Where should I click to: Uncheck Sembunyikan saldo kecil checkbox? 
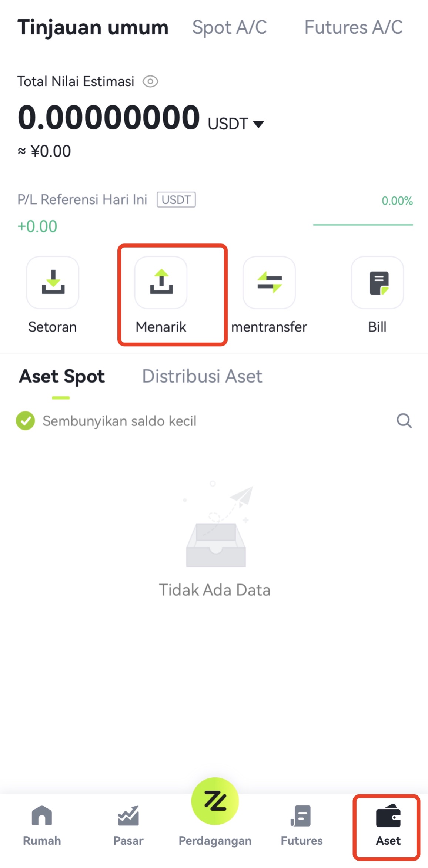(x=25, y=421)
